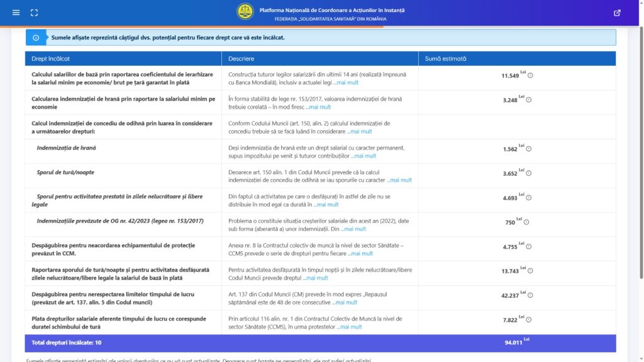Image resolution: width=644 pixels, height=362 pixels.
Task: Expand 'mai mult' for Prin articolul 116 description
Action: [349, 327]
